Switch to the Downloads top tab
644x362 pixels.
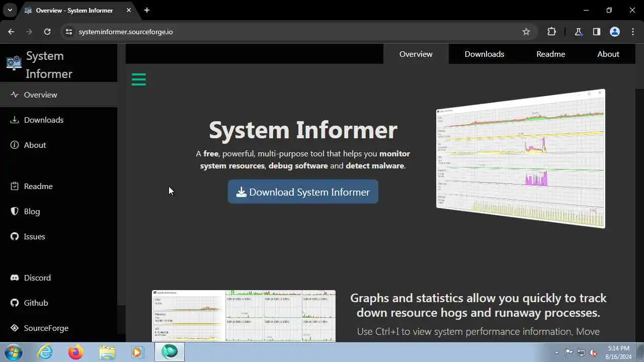484,54
